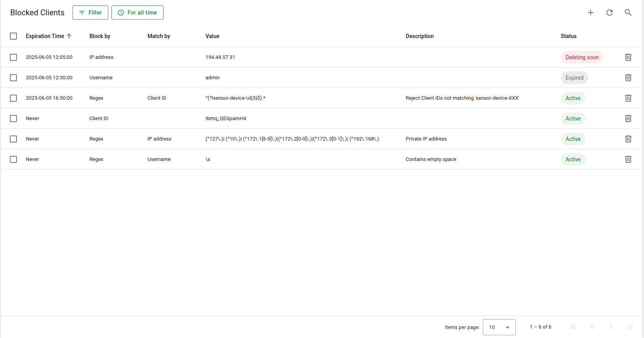This screenshot has height=338, width=644.
Task: Click the add blocked client plus icon
Action: [x=591, y=13]
